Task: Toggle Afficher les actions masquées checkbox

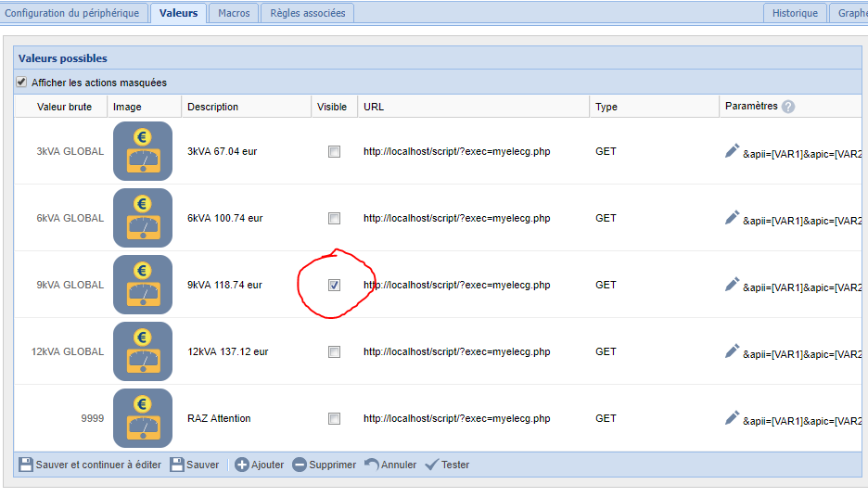Action: click(x=22, y=83)
